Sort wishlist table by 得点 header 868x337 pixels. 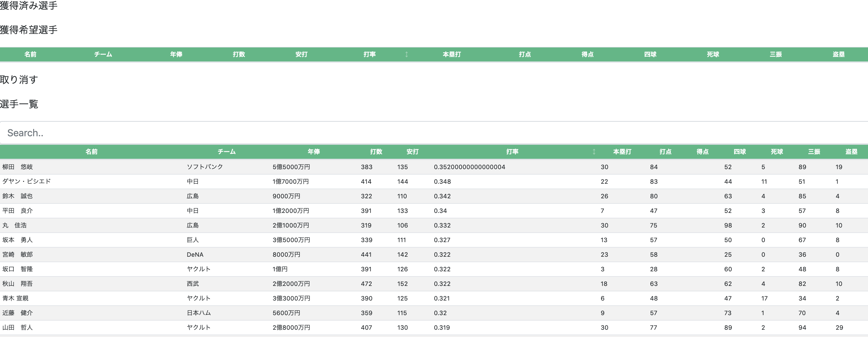(x=588, y=54)
